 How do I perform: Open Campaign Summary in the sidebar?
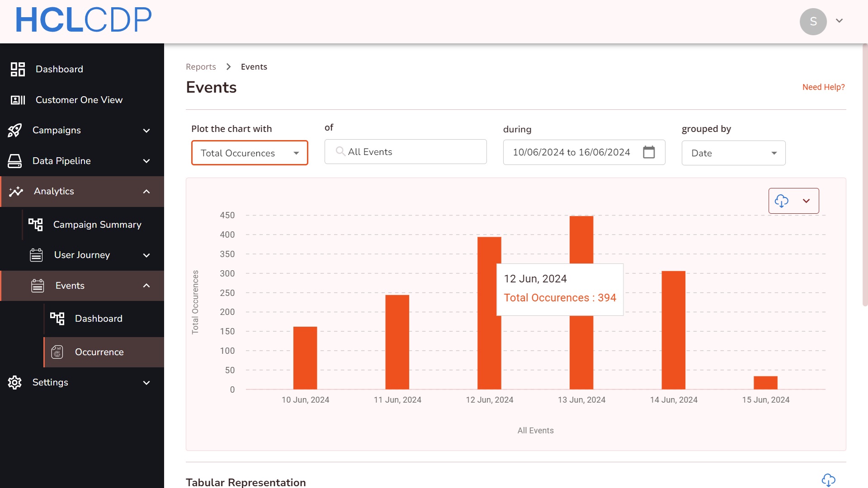[x=97, y=225]
